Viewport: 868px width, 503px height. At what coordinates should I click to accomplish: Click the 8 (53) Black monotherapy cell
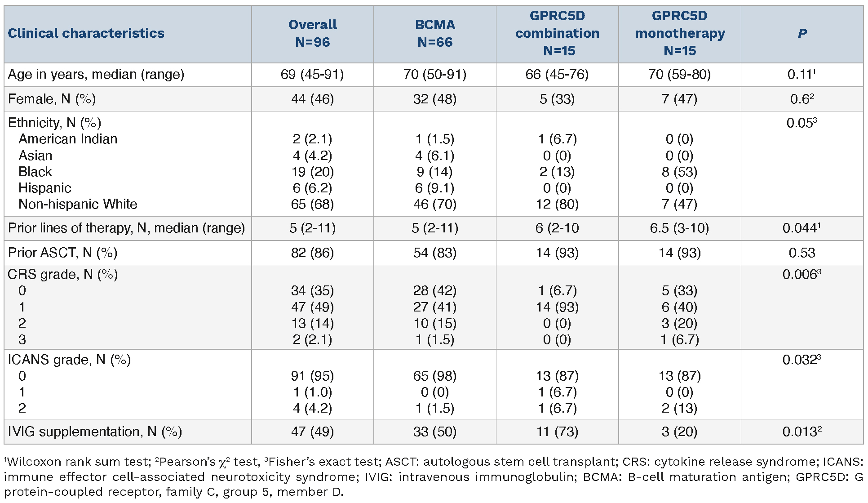click(679, 172)
